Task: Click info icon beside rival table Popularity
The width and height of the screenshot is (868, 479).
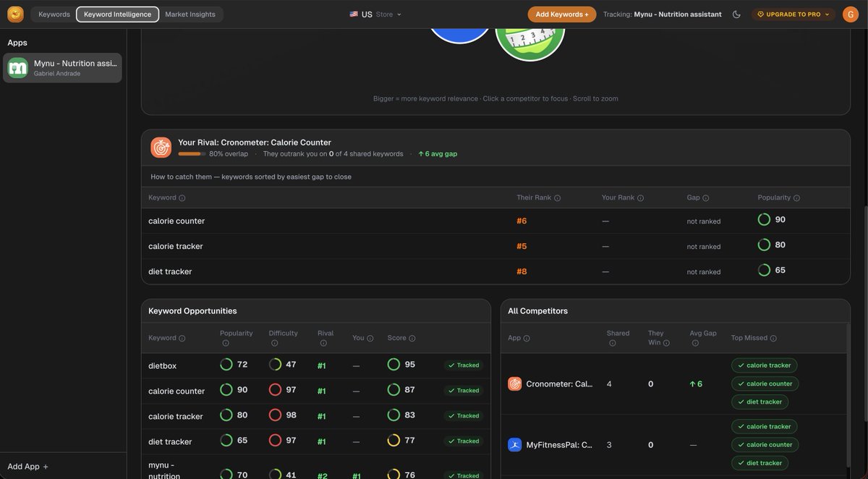Action: pos(796,198)
